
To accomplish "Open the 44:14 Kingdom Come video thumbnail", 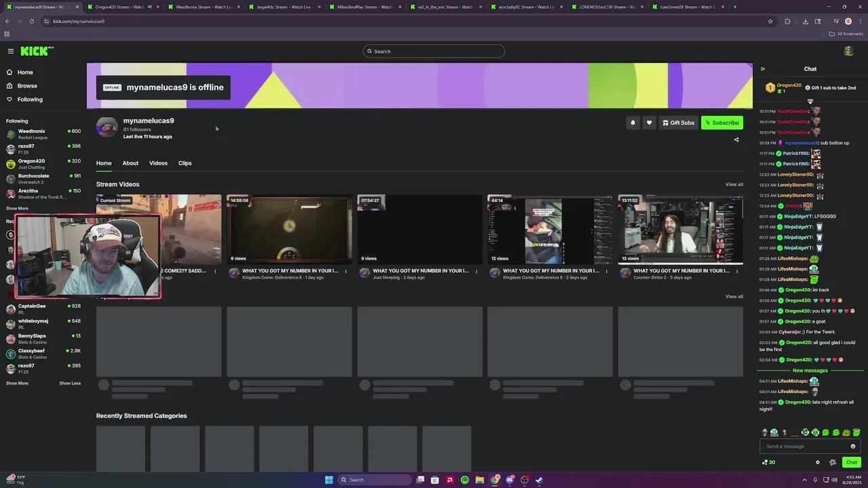I will pyautogui.click(x=550, y=229).
